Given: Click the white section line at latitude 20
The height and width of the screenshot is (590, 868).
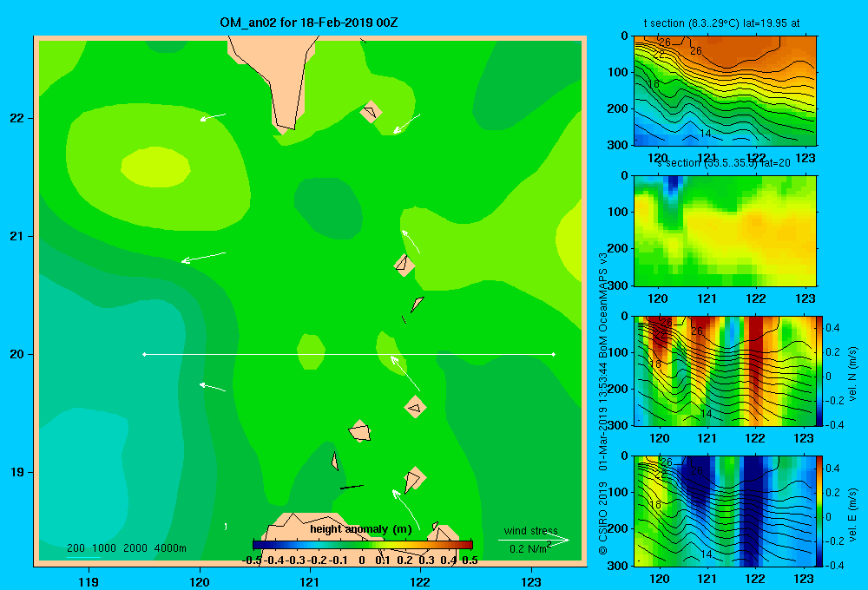Looking at the screenshot, I should (x=349, y=354).
